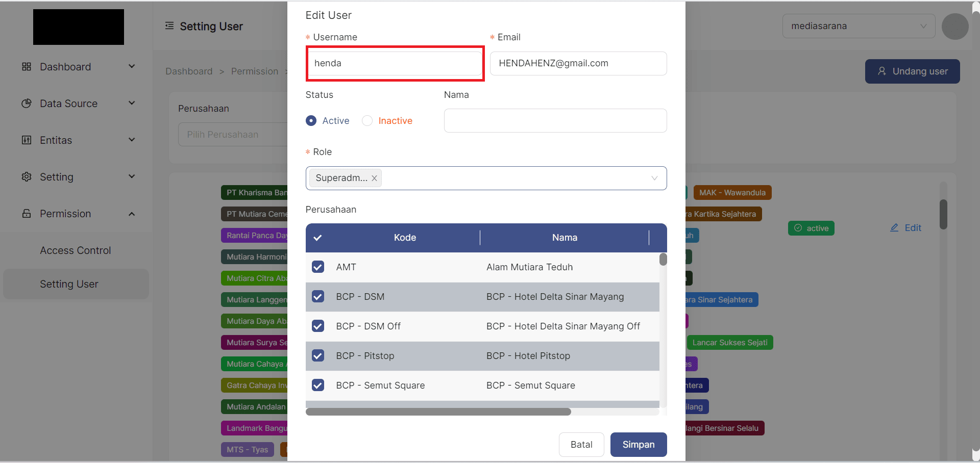Collapse the Permission sidebar section chevron

132,214
